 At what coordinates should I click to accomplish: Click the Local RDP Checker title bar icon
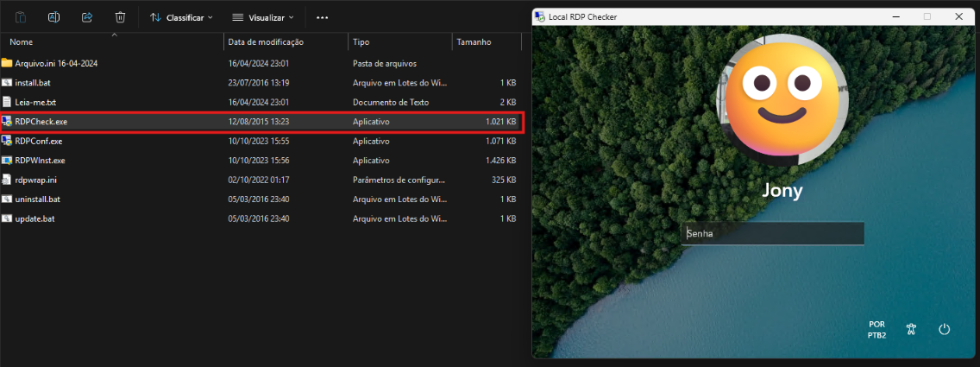[540, 16]
